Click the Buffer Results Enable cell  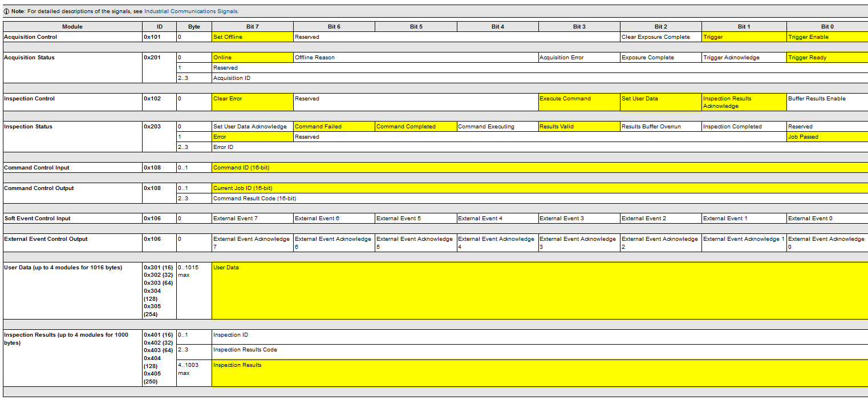click(x=828, y=102)
